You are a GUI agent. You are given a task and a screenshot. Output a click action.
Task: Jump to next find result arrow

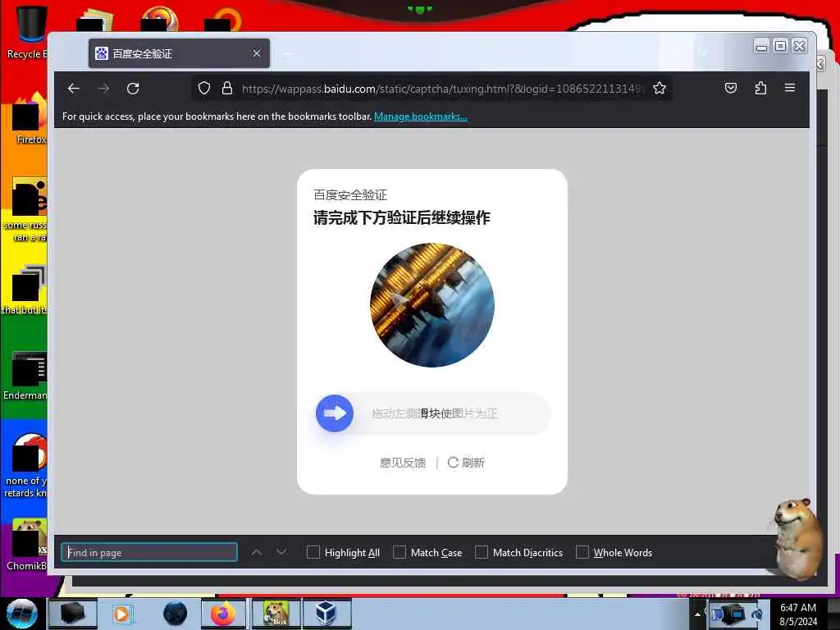click(281, 552)
